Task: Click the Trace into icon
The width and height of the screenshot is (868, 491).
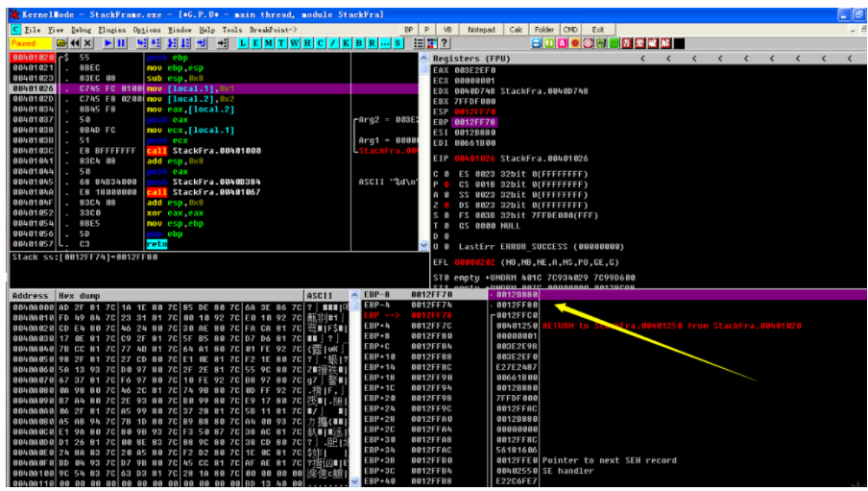Action: pos(172,43)
